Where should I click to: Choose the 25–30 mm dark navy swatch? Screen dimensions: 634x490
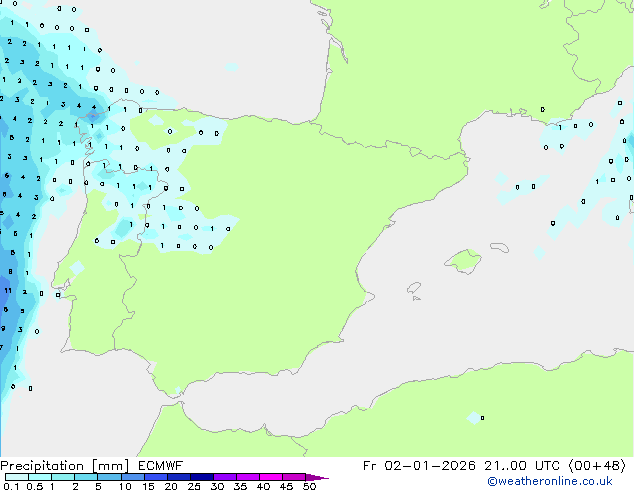tap(202, 477)
